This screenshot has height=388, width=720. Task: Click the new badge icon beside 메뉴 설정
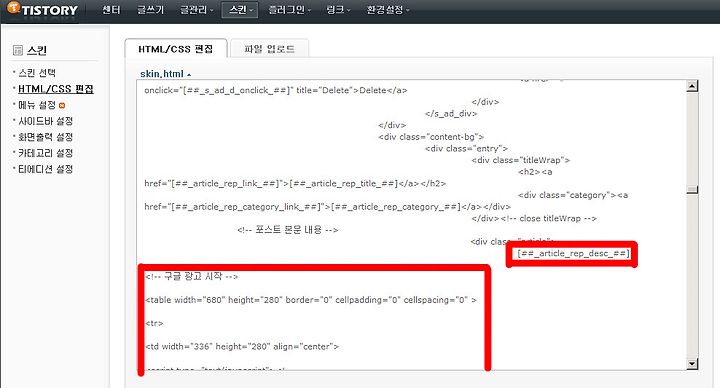62,106
